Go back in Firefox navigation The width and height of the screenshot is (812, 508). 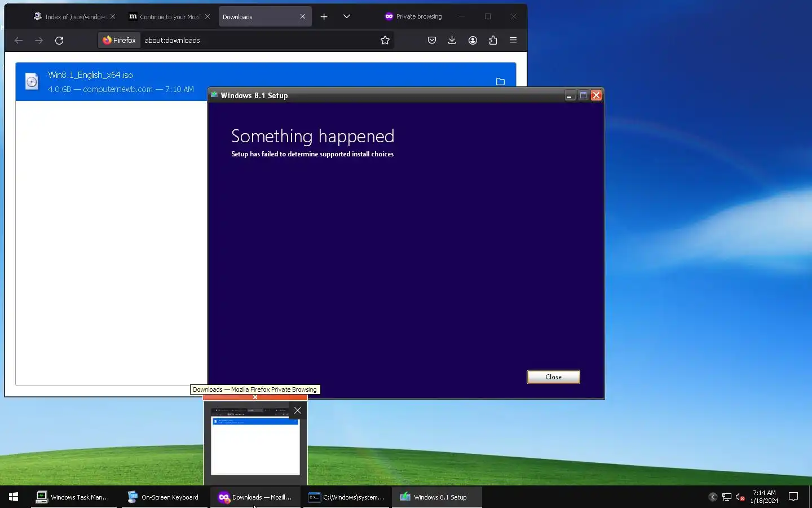pyautogui.click(x=19, y=40)
